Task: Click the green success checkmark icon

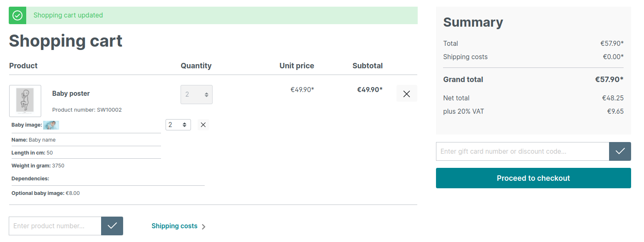Action: [17, 15]
